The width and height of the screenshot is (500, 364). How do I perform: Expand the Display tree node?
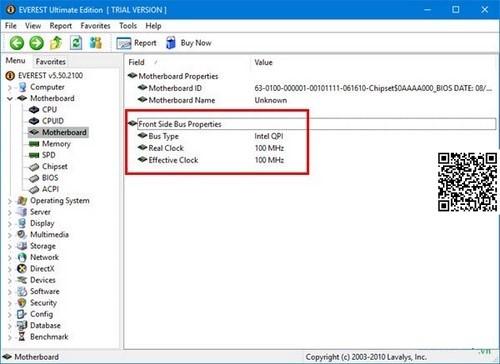10,224
